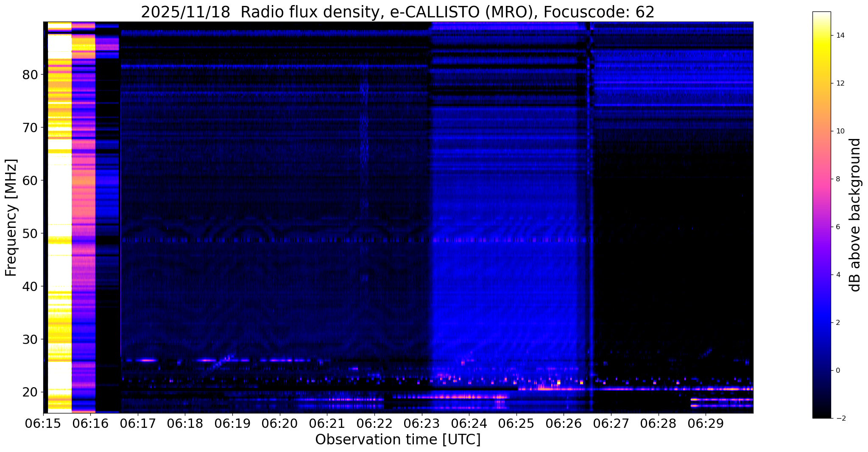868x452 pixels.
Task: Click the 06:21 time tick label
Action: click(327, 423)
